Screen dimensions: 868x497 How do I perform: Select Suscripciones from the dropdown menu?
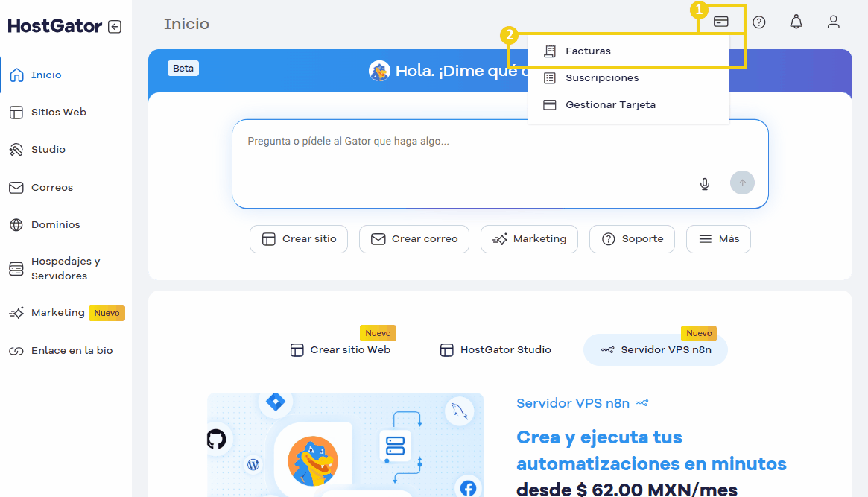601,78
